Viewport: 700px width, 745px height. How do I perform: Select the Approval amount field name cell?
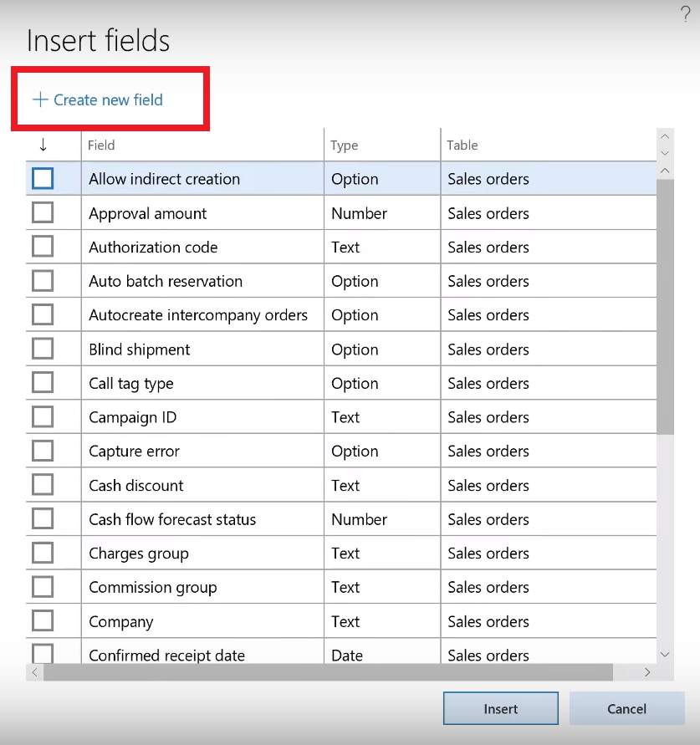pos(148,213)
